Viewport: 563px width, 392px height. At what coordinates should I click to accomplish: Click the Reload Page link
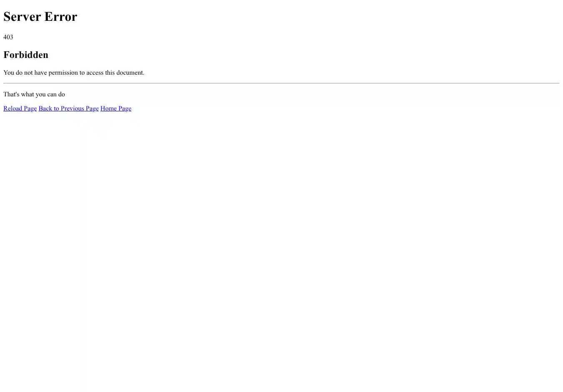20,108
